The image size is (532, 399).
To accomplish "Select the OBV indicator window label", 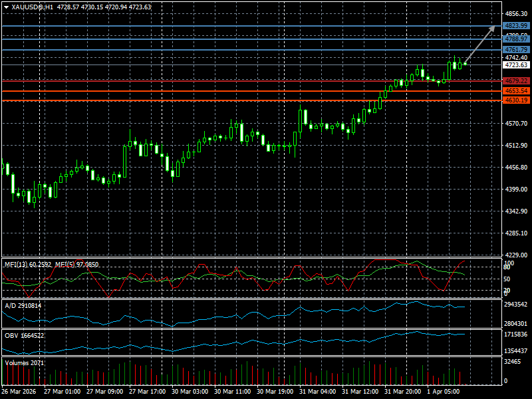I will (x=24, y=335).
